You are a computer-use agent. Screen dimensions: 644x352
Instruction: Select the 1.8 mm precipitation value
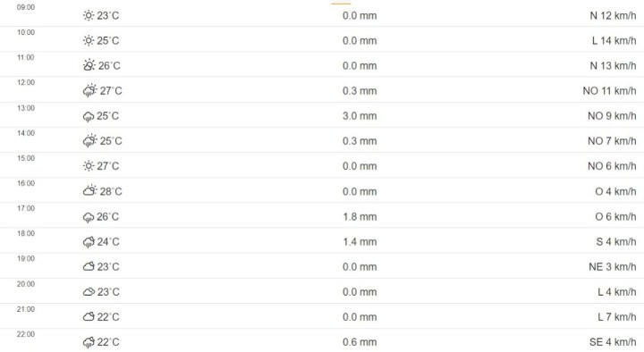pos(360,216)
